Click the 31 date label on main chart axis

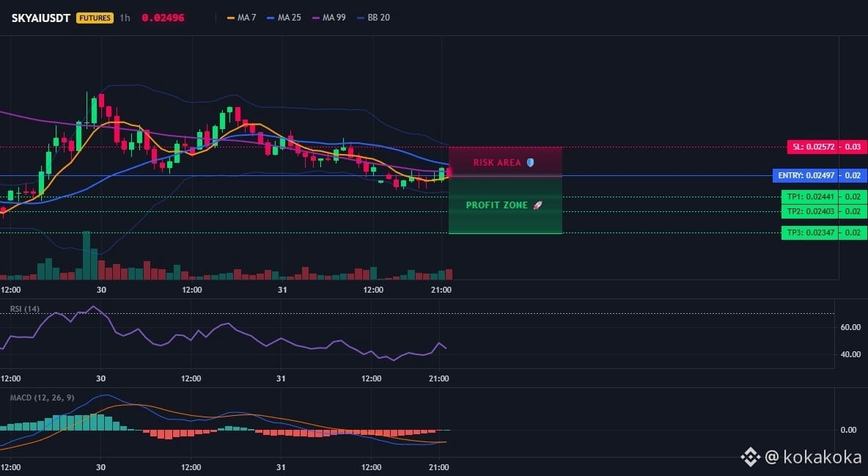[x=282, y=290]
